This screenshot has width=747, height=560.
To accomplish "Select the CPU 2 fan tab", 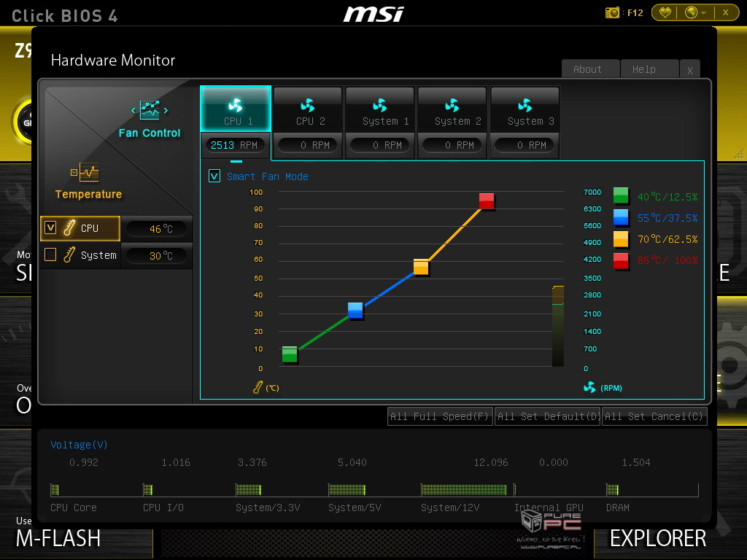I will [308, 109].
